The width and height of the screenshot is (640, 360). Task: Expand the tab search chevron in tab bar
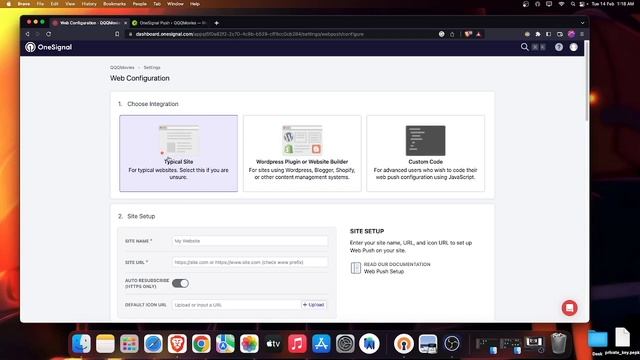[582, 23]
